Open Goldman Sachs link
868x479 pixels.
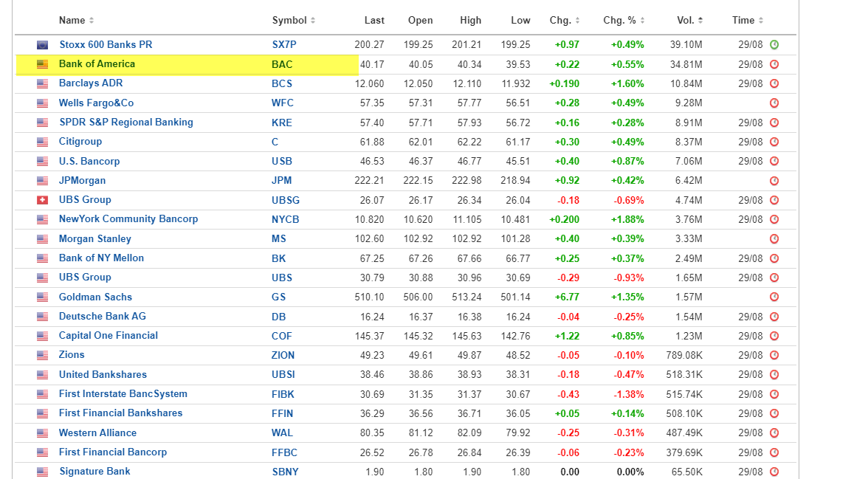pos(95,297)
